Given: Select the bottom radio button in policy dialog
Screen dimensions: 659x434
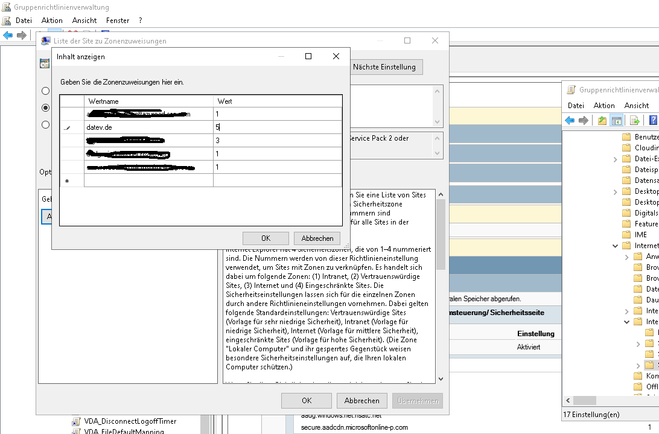Looking at the screenshot, I should point(45,124).
